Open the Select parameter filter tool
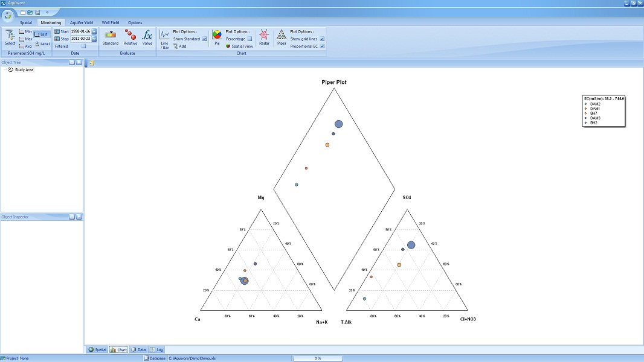644x362 pixels. click(10, 37)
